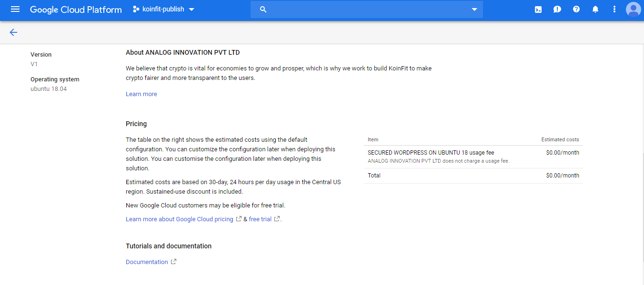Viewport: 644px width, 285px height.
Task: Click external-link icon after free trial
Action: [277, 219]
